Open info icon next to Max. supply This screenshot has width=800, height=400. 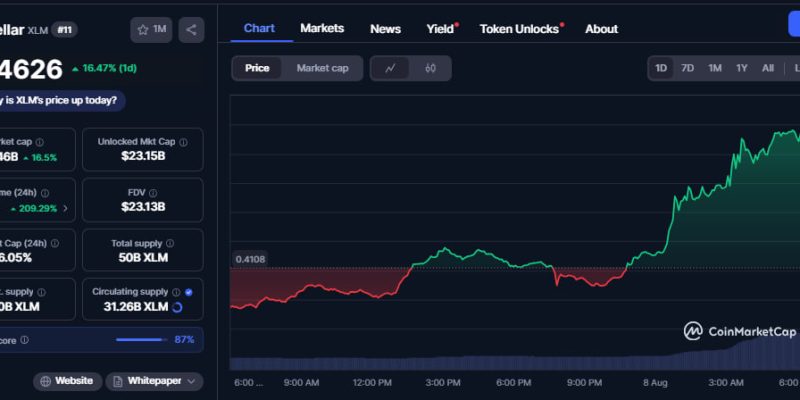(x=41, y=292)
